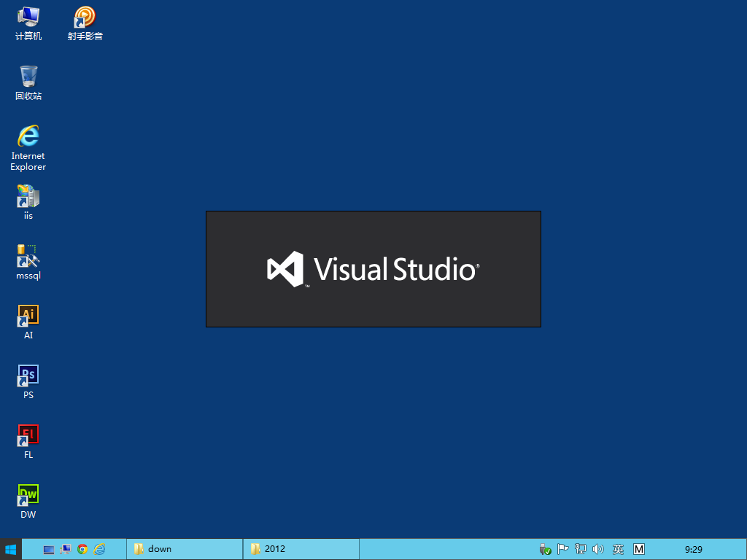747x560 pixels.
Task: Select the 计算机 desktop icon
Action: point(28,24)
